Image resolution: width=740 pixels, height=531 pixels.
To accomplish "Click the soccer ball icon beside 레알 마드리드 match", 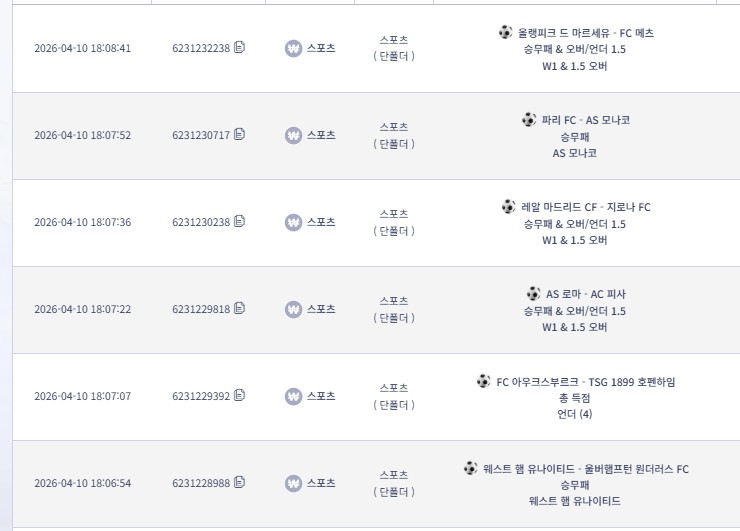I will coord(508,207).
